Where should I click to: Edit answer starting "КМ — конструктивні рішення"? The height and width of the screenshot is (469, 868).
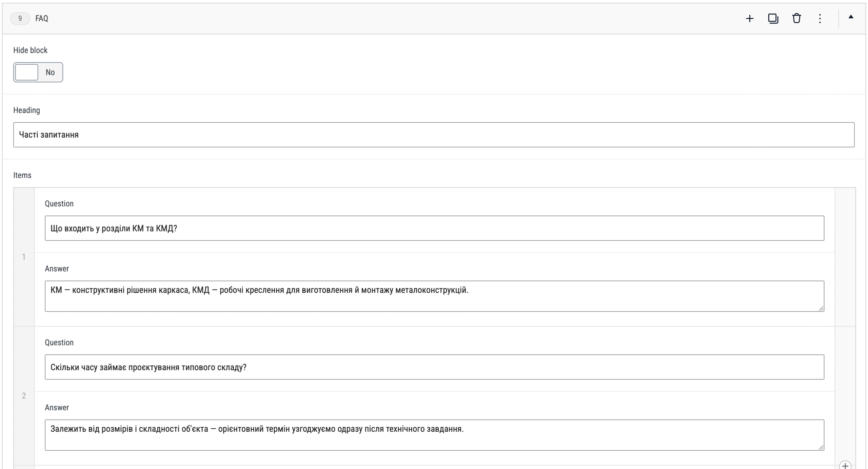434,296
